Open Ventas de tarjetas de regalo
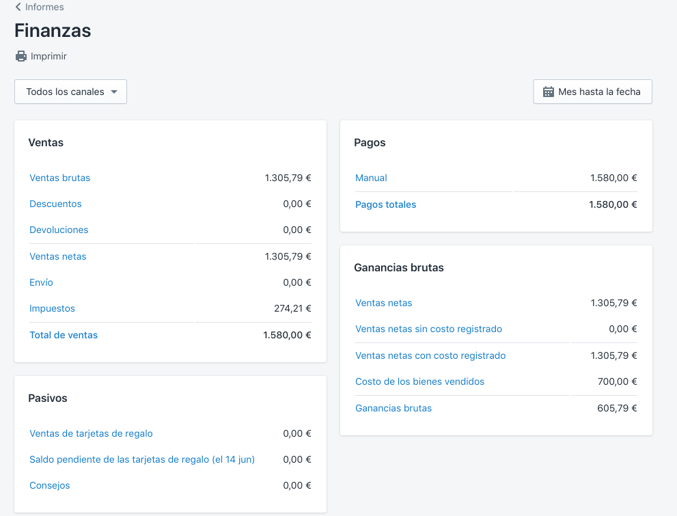677x516 pixels. coord(91,434)
